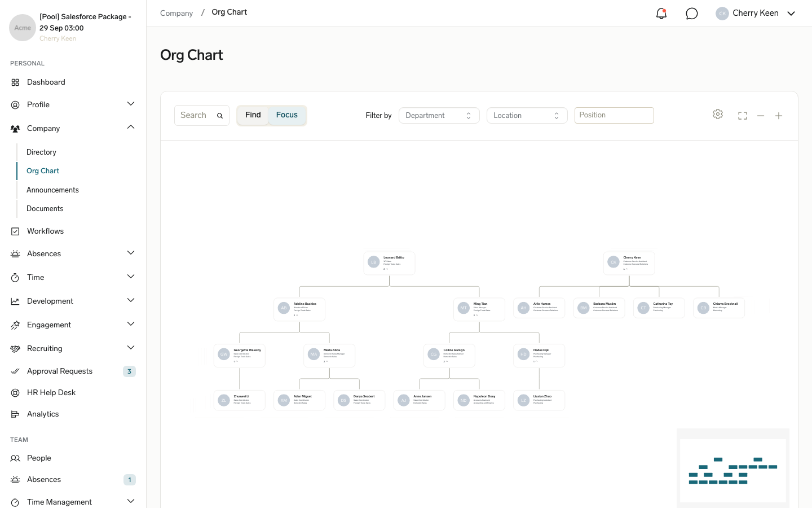
Task: Open the Approval Requests page
Action: (x=60, y=371)
